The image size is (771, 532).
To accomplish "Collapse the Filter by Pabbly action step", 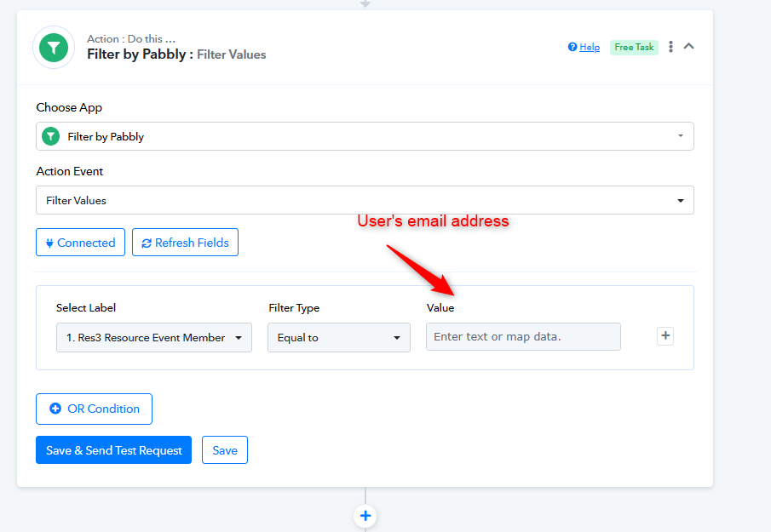I will (x=689, y=46).
